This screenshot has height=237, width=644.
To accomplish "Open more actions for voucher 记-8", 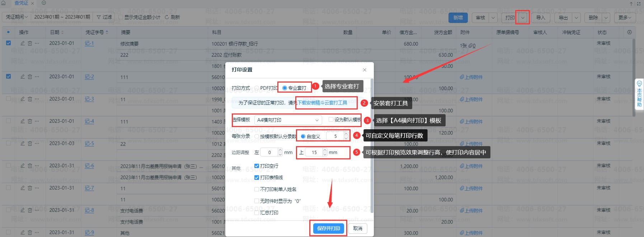I will (x=37, y=210).
